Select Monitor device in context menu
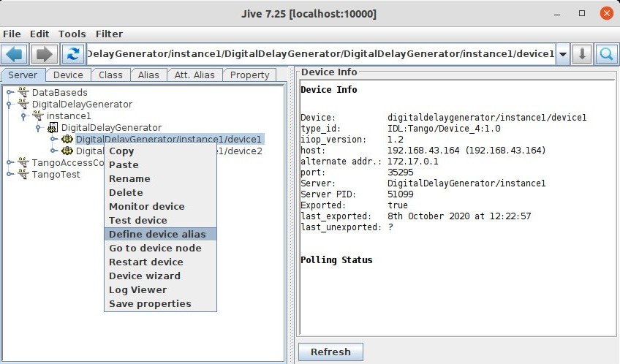 coord(160,206)
